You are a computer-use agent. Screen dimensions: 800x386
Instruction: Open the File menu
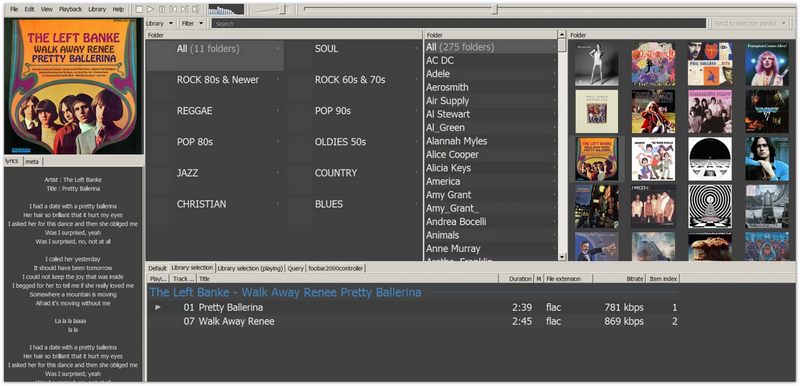click(x=14, y=9)
